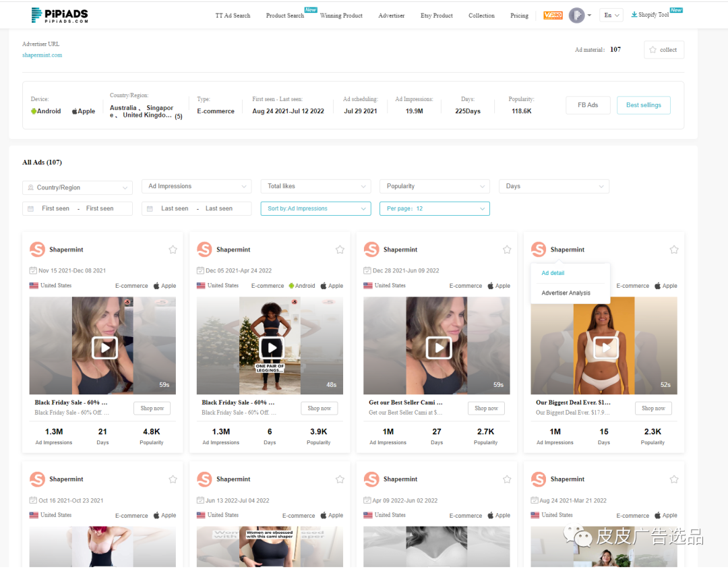
Task: Click Shapermint logo on Aug 24 2021 card
Action: [x=539, y=479]
